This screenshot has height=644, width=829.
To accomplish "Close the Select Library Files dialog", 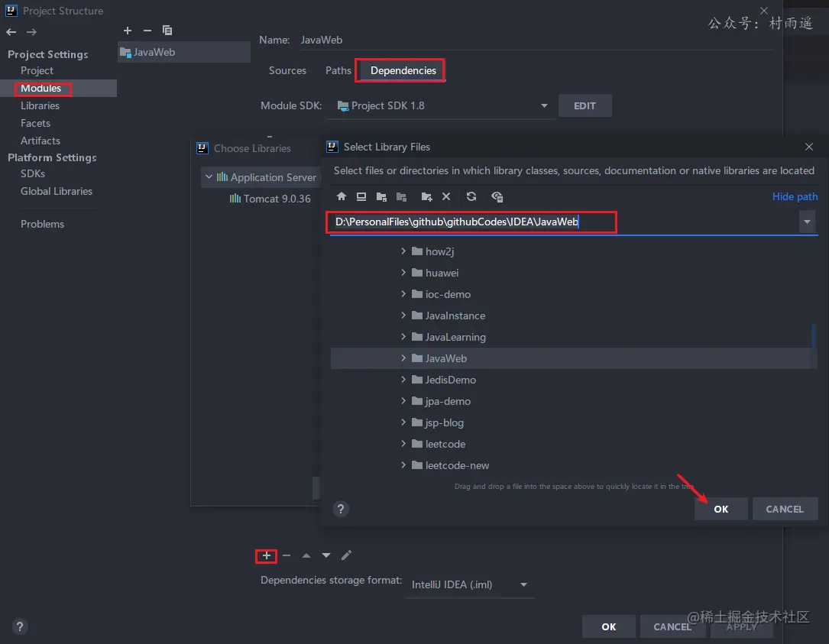I will 809,147.
